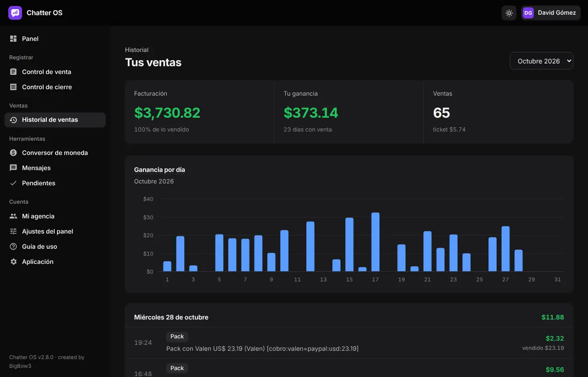
Task: Click the Chatter OS brand title
Action: [45, 13]
